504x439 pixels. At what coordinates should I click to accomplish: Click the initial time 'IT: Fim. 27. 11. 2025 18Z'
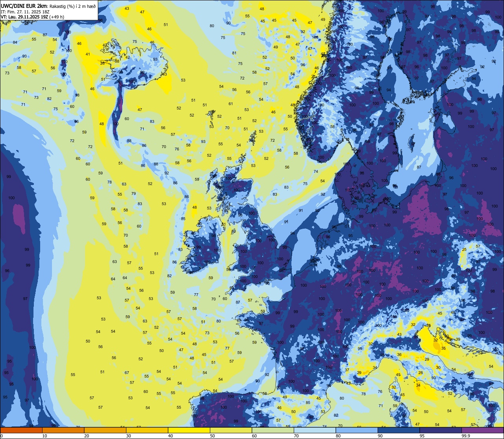[x=25, y=11]
